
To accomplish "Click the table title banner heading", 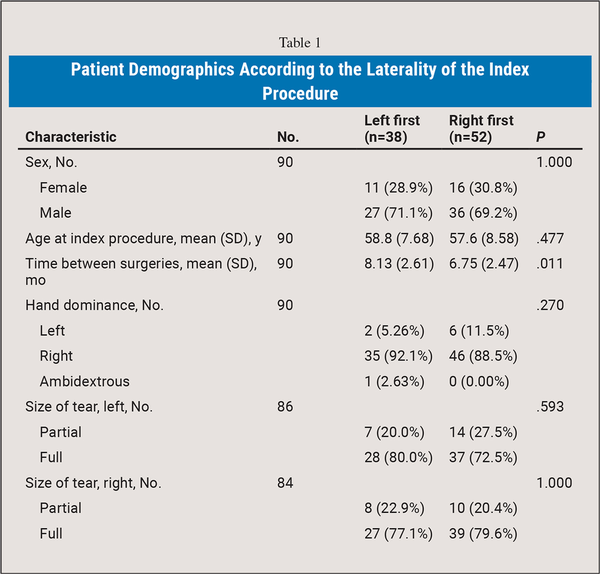I will tap(300, 81).
